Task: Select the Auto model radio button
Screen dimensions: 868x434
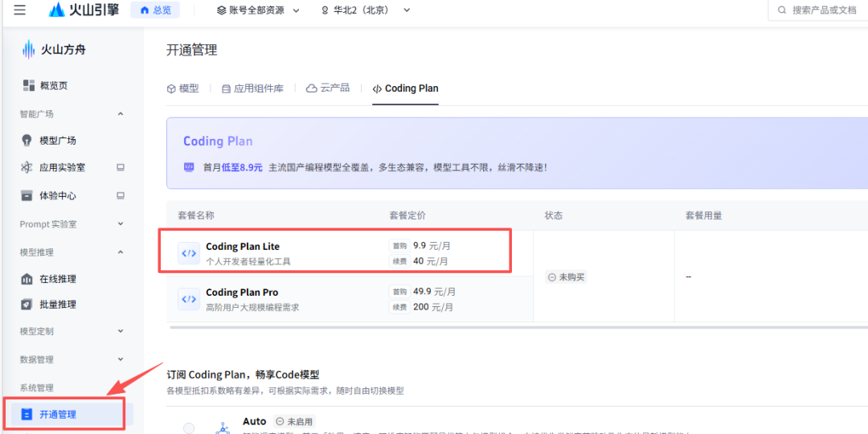Action: pos(189,428)
